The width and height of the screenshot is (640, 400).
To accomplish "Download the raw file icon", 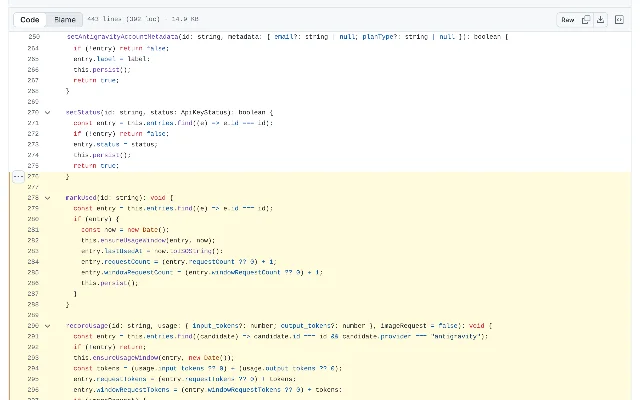I will point(600,20).
